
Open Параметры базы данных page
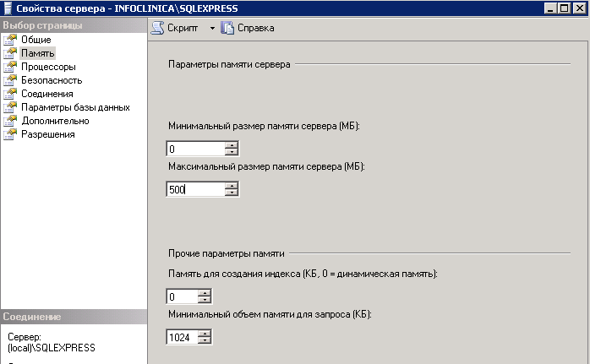[x=75, y=107]
